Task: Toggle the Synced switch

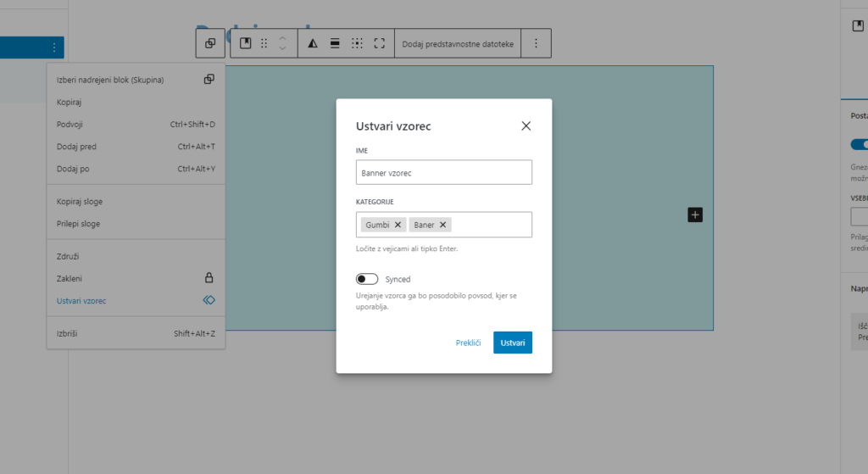Action: 367,279
